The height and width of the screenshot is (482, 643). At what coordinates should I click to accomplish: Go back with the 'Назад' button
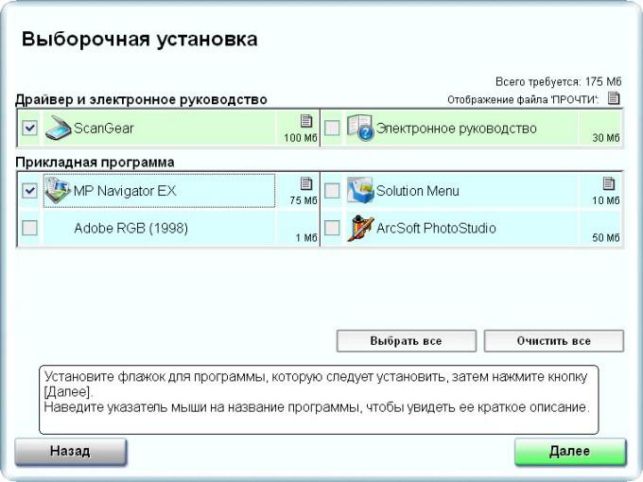tap(71, 451)
